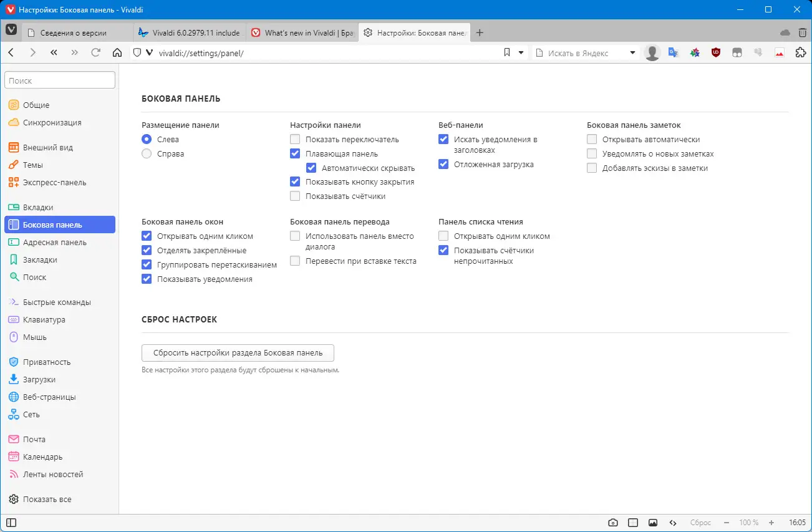Screen dimensions: 812x532
Task: Toggle the side panel from status bar
Action: [11, 523]
